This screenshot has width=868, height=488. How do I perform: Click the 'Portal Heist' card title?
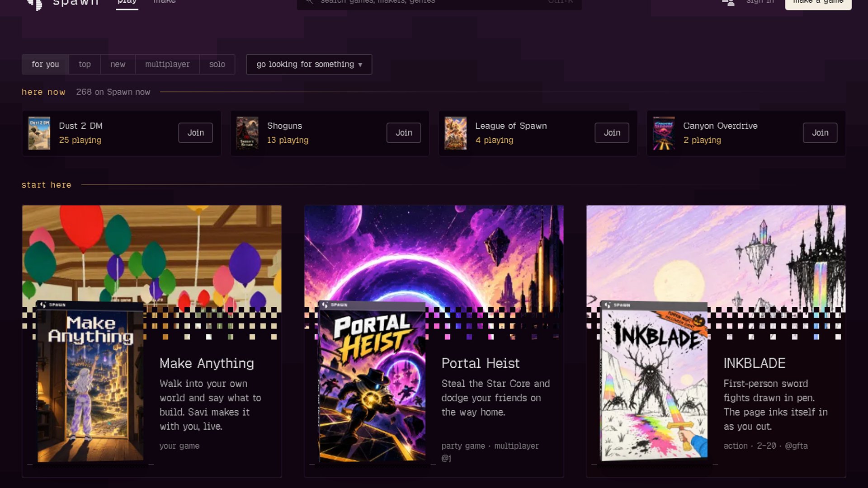pyautogui.click(x=481, y=363)
